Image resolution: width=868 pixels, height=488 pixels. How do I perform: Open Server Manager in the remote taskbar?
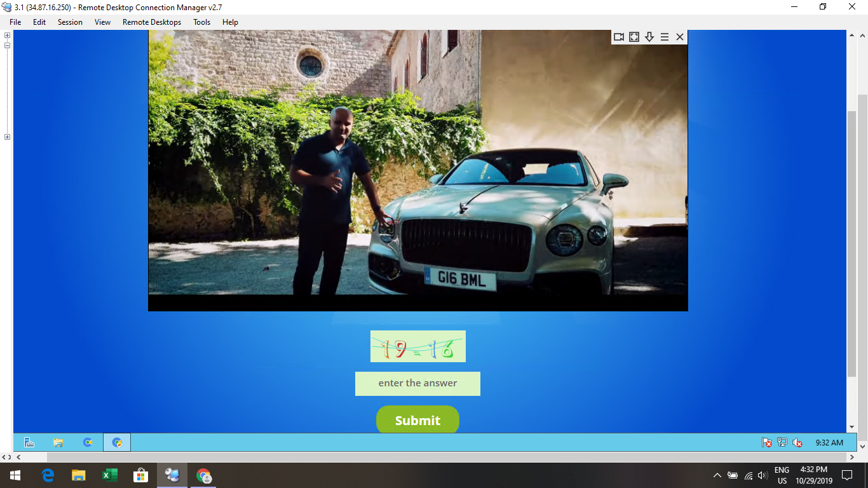coord(29,442)
